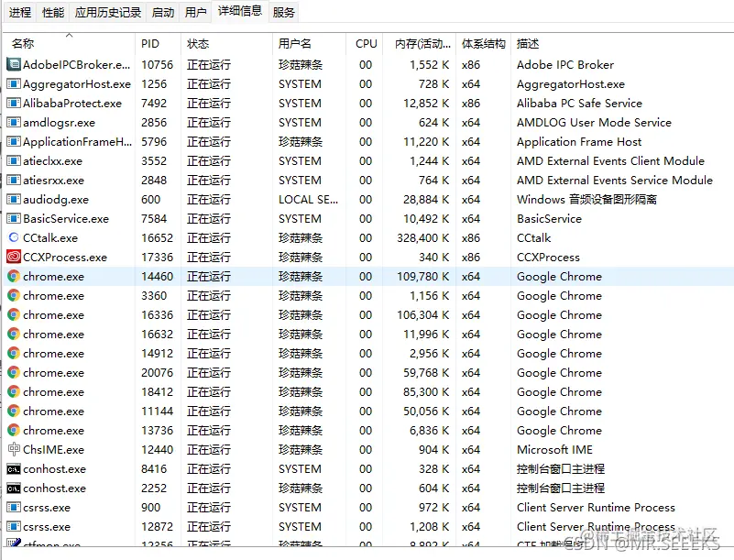
Task: Click the BasicService.exe process icon
Action: click(14, 218)
